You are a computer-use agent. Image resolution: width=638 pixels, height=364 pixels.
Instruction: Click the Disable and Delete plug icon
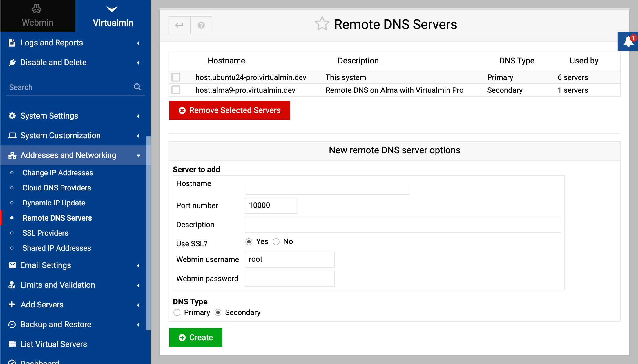pos(12,62)
